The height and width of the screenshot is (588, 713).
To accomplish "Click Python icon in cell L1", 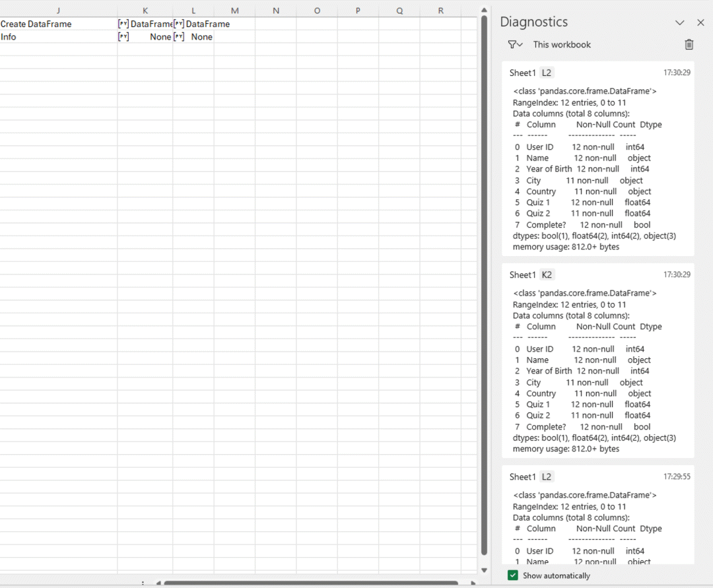I will click(x=179, y=24).
